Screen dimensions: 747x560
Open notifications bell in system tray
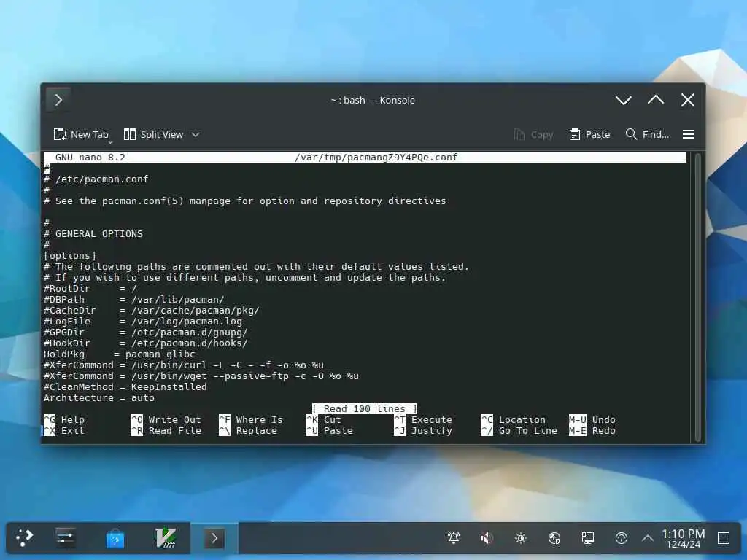click(x=454, y=538)
